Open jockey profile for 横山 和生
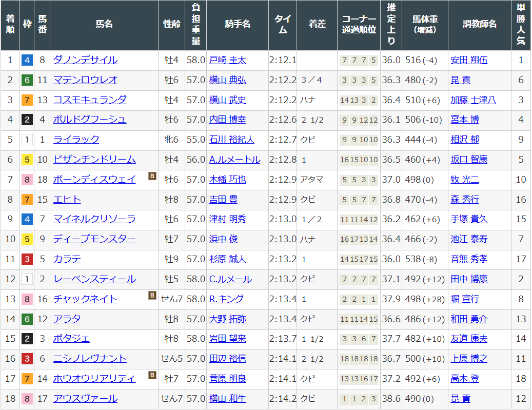This screenshot has height=410, width=532. [x=228, y=399]
